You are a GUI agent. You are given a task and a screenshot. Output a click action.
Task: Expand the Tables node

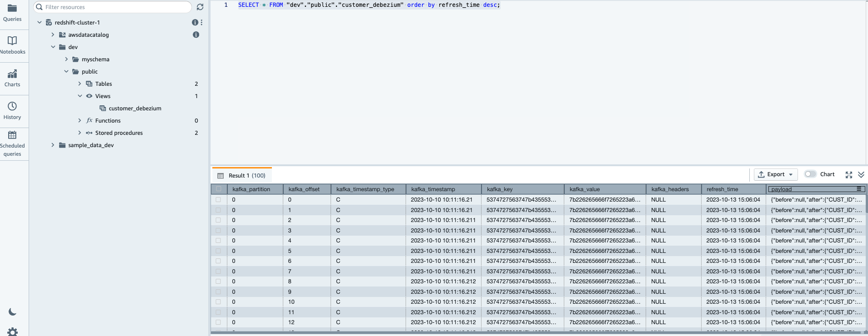pyautogui.click(x=80, y=84)
